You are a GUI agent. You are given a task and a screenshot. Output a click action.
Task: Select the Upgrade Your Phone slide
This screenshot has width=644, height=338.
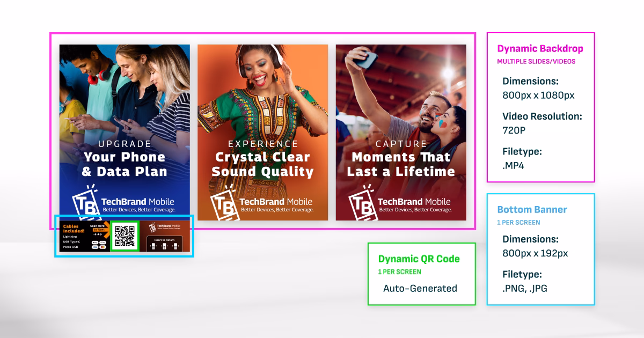(x=125, y=132)
